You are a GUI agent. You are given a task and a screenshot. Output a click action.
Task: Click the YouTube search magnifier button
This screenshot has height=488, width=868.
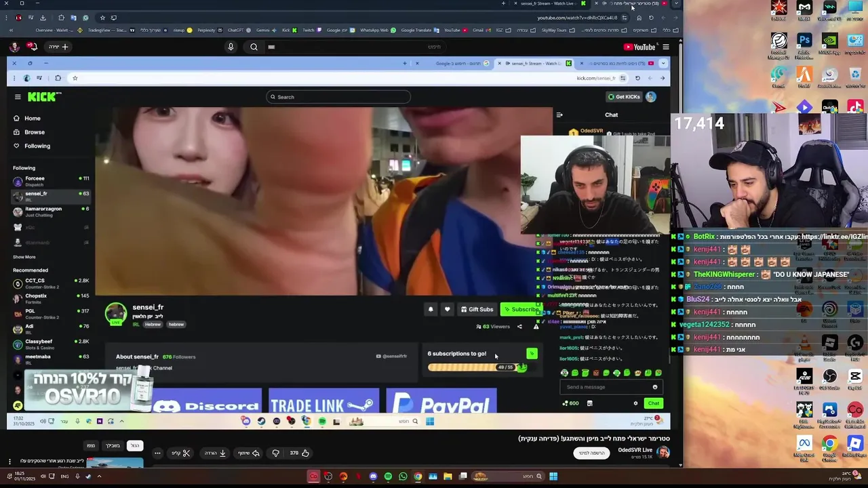(x=254, y=47)
